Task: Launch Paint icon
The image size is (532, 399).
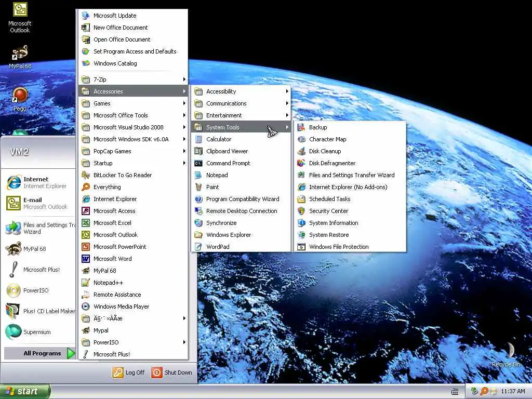Action: click(x=198, y=187)
